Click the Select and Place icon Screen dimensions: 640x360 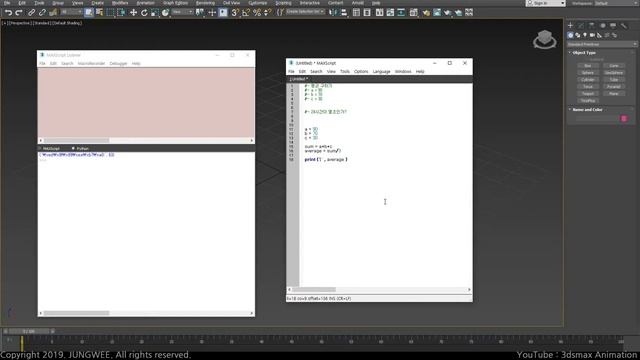[165, 13]
